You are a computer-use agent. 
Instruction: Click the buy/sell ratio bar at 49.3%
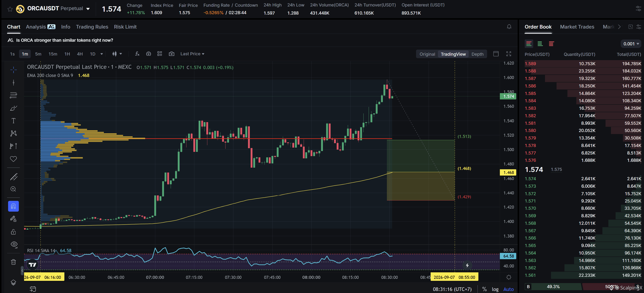(553, 287)
